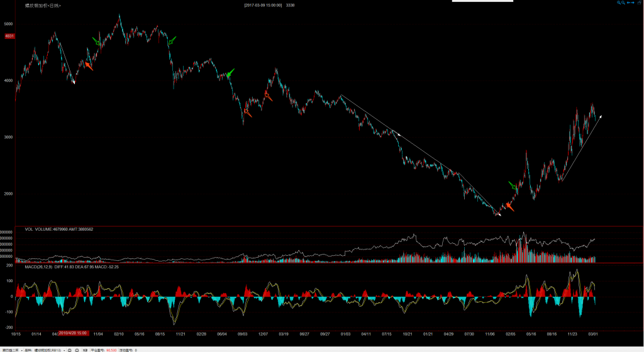The width and height of the screenshot is (644, 352).
Task: Click the zoom-out magnifier icon at top right
Action: point(624,3)
